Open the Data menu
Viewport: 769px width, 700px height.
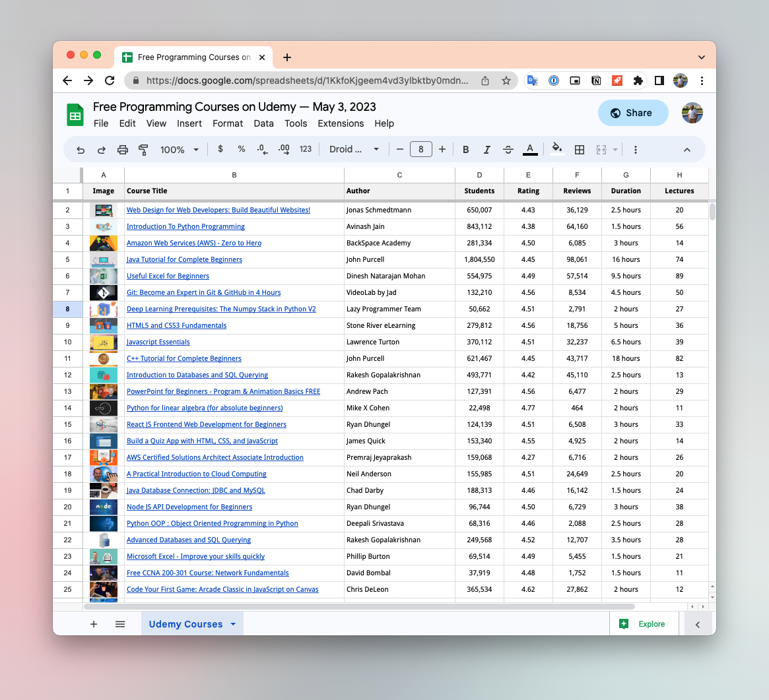click(x=264, y=123)
